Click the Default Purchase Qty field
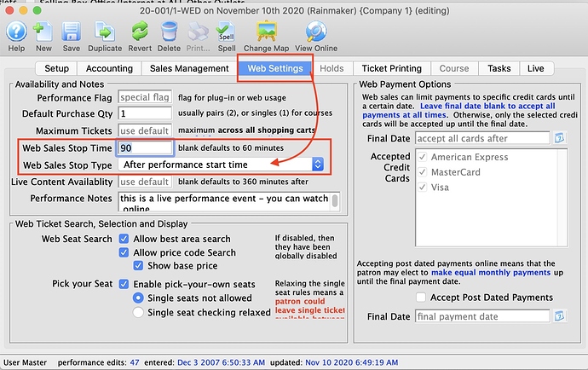Image resolution: width=588 pixels, height=370 pixels. click(145, 113)
